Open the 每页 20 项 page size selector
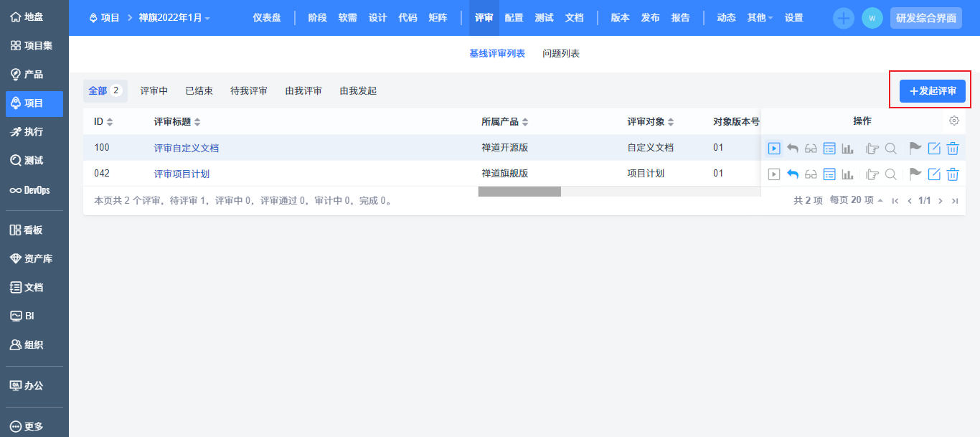The height and width of the screenshot is (437, 980). pyautogui.click(x=857, y=201)
